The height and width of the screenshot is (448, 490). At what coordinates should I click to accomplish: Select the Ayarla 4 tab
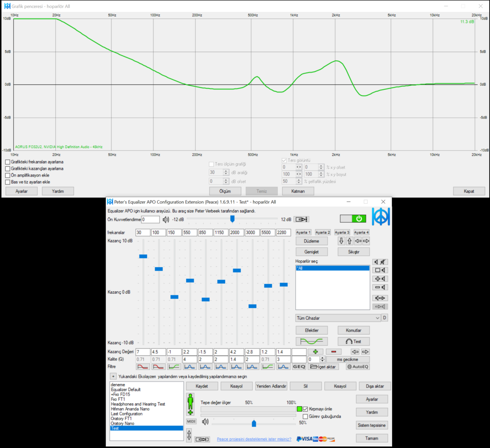coord(361,232)
